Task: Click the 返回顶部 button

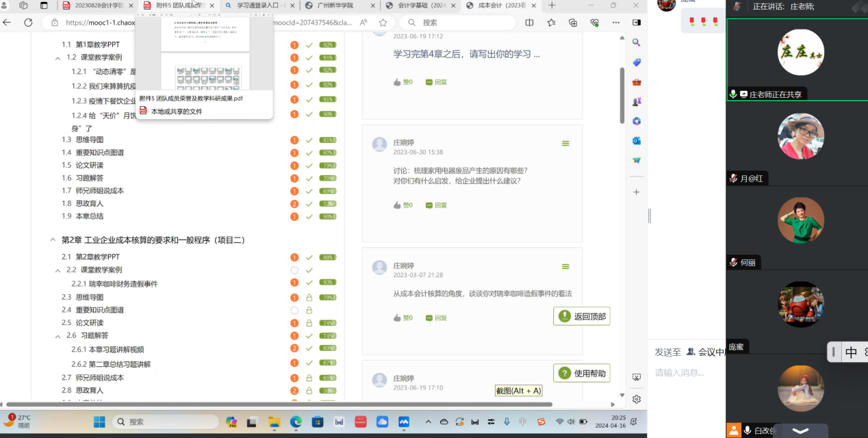Action: (x=581, y=316)
